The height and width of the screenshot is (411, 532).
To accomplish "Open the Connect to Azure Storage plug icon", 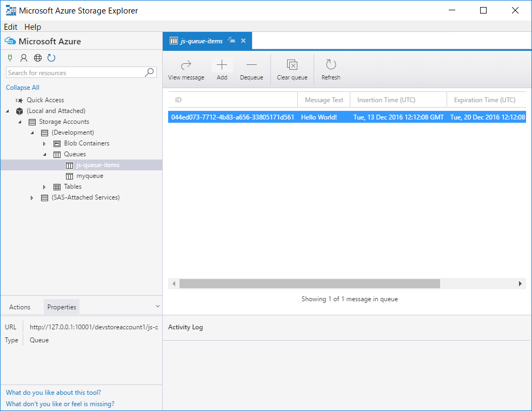I will [9, 58].
